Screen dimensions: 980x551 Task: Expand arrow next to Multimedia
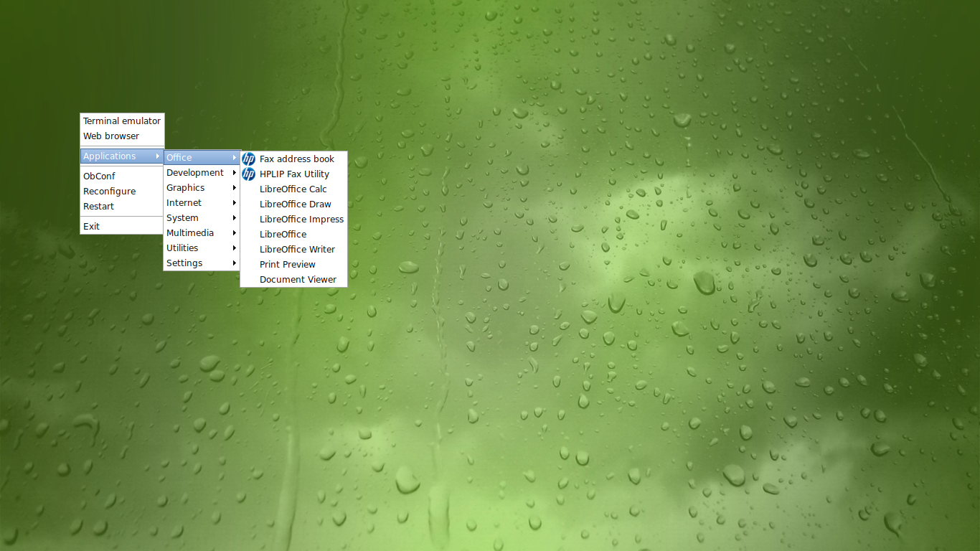(x=234, y=233)
